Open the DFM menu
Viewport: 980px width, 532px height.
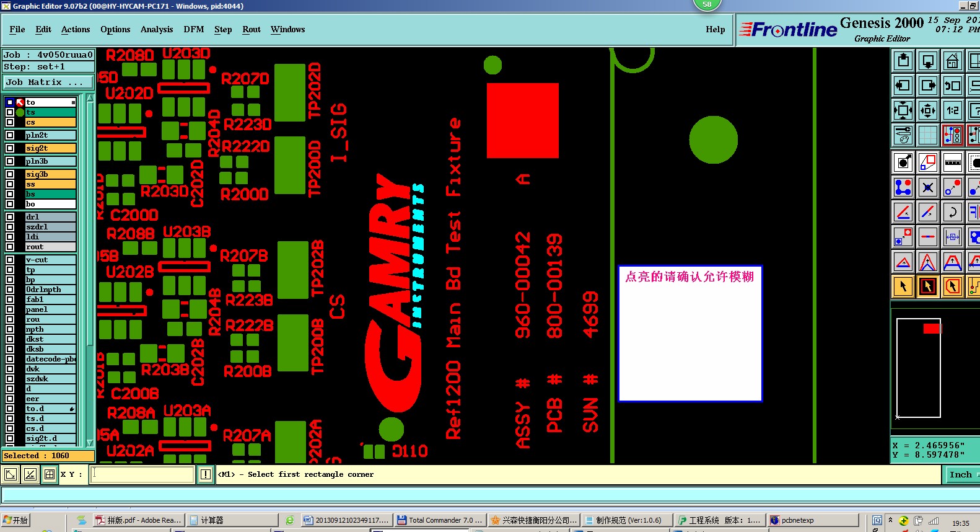[x=194, y=29]
